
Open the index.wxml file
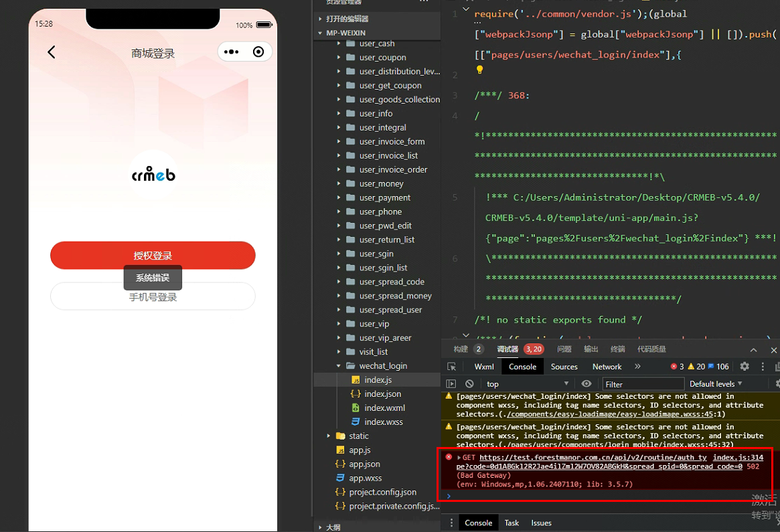(384, 408)
